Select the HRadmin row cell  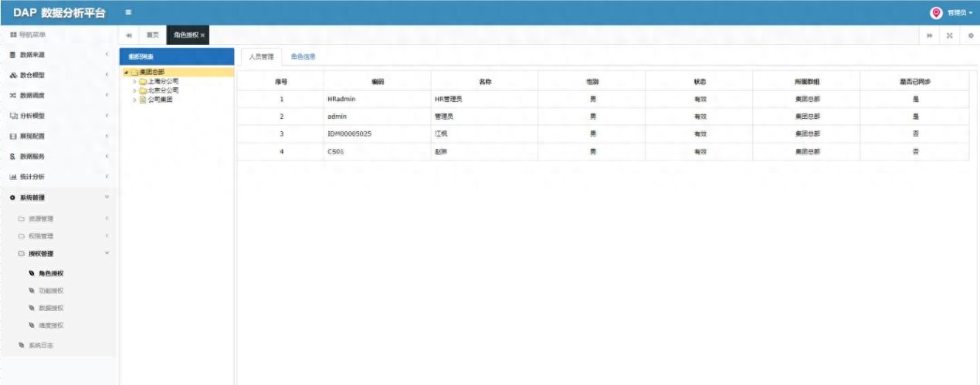pos(378,99)
